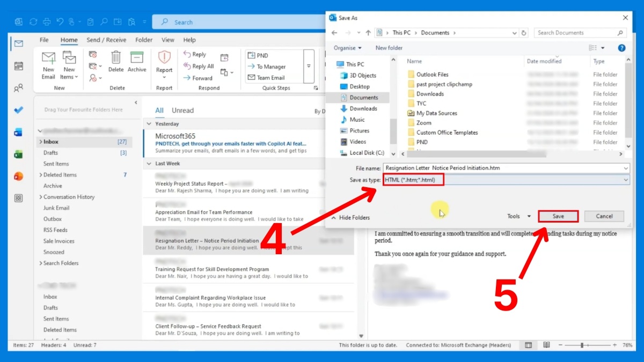Archive the selected message
The image size is (644, 362).
(x=137, y=62)
